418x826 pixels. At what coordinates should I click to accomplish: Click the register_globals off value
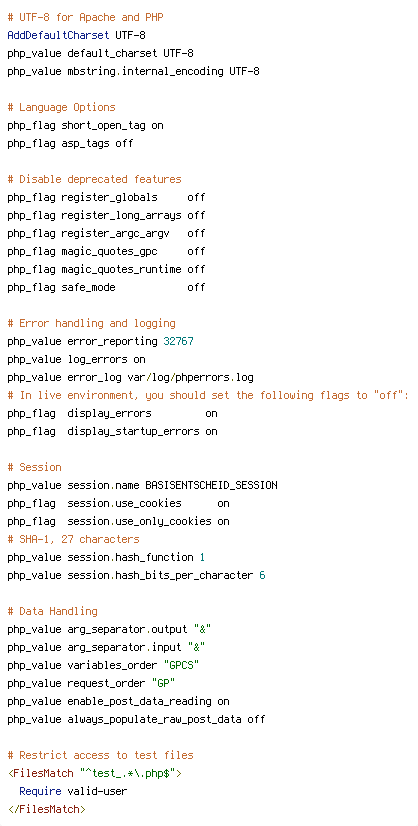[196, 198]
